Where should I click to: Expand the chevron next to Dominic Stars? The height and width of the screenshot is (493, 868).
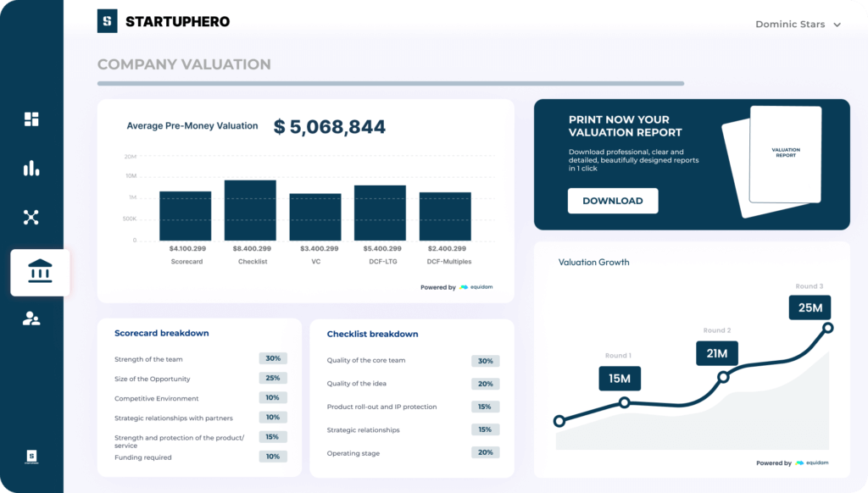coord(837,25)
